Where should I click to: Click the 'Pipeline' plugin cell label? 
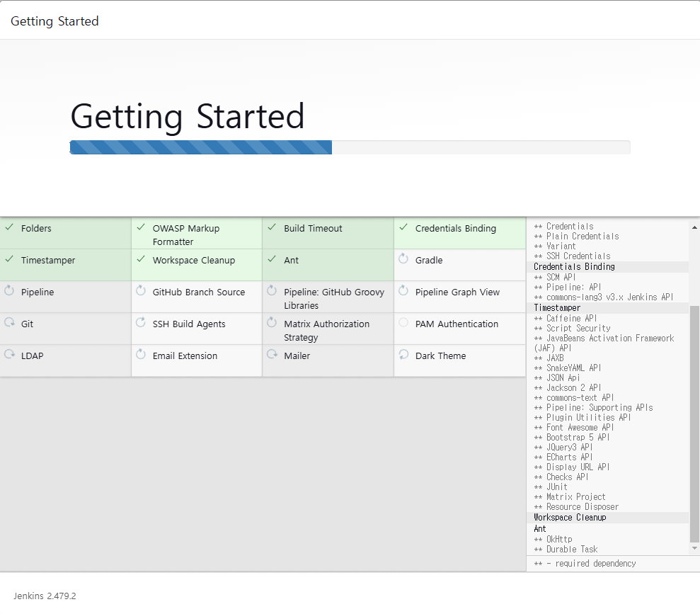click(x=38, y=292)
